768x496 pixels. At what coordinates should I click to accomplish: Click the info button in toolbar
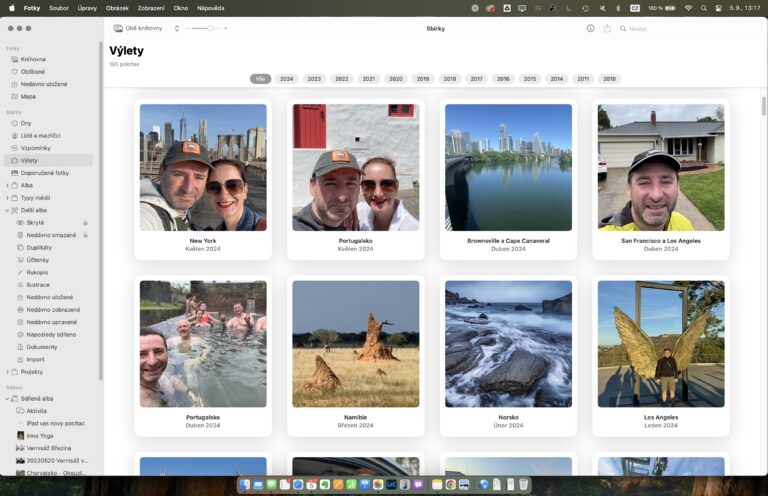tap(590, 28)
